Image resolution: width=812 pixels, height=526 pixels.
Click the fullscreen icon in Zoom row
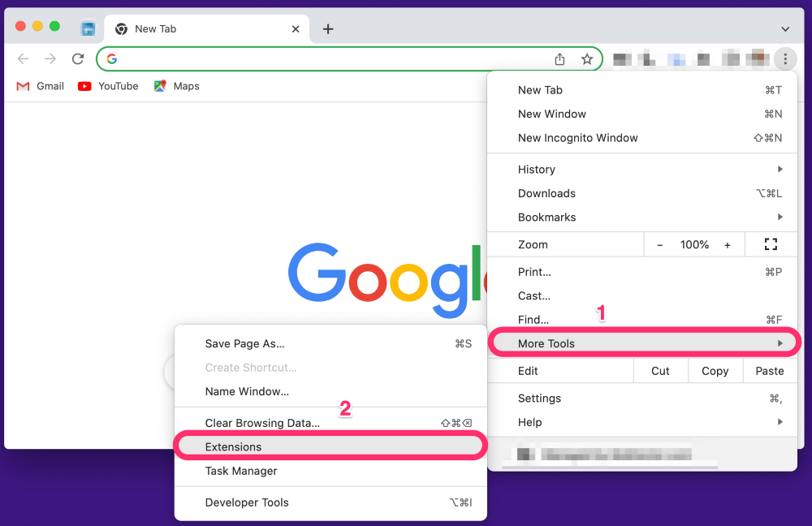click(771, 244)
